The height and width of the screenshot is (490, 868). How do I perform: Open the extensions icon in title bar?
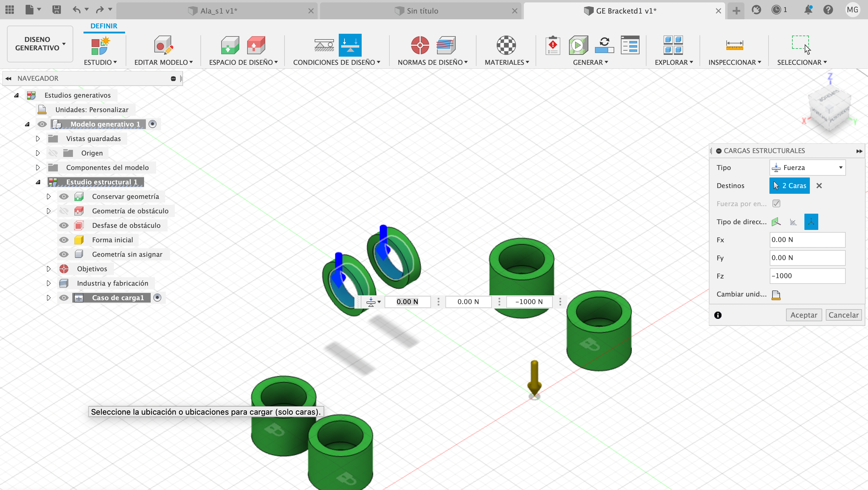(x=756, y=10)
